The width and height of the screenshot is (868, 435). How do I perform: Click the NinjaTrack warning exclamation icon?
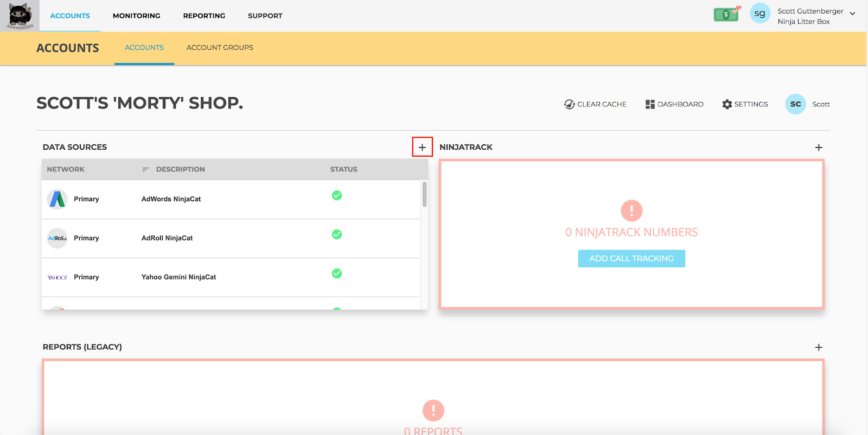631,210
